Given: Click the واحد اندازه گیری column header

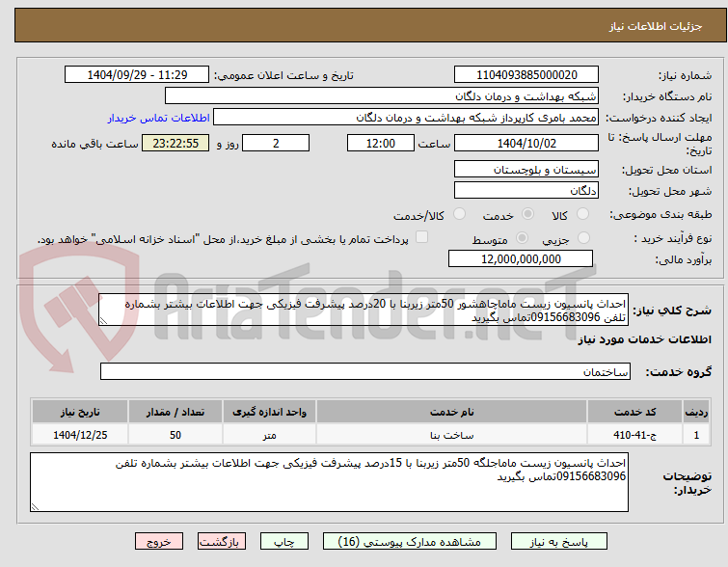Looking at the screenshot, I should 269,412.
